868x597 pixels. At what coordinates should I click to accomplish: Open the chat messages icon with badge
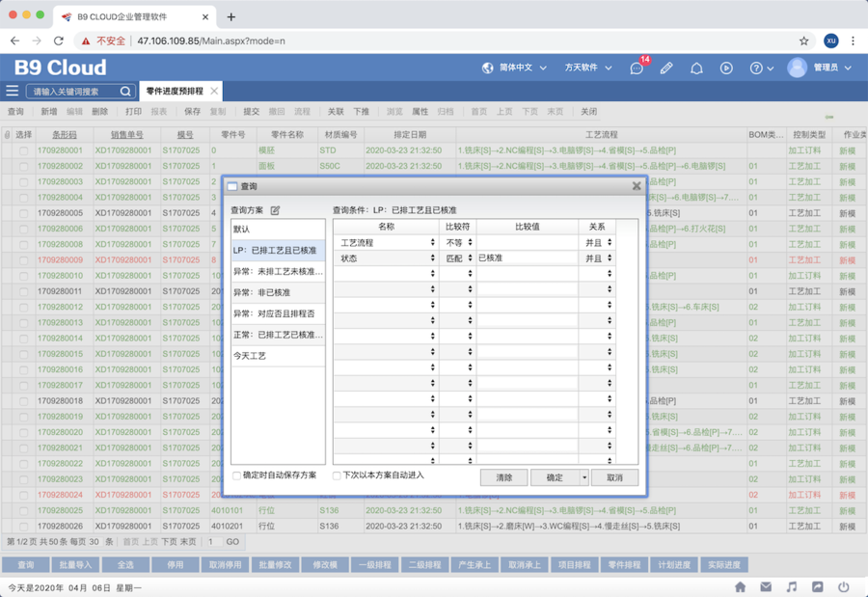pos(637,68)
